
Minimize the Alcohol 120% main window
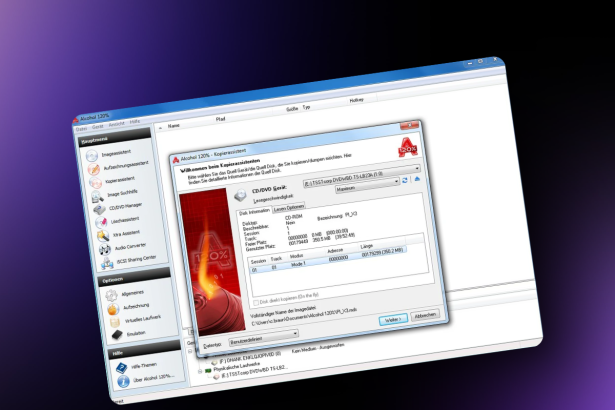470,63
